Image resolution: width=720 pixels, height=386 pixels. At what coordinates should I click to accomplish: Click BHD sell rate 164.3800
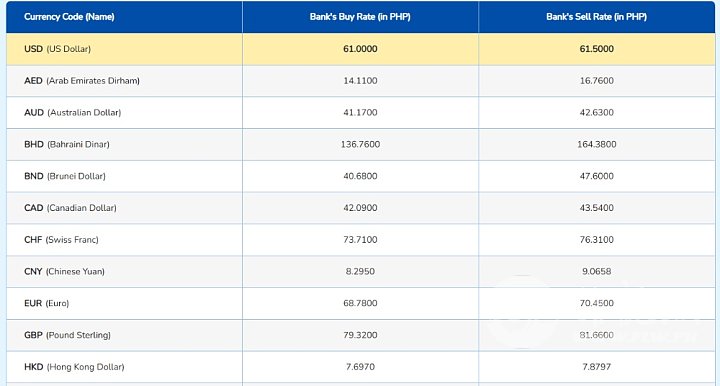(596, 144)
